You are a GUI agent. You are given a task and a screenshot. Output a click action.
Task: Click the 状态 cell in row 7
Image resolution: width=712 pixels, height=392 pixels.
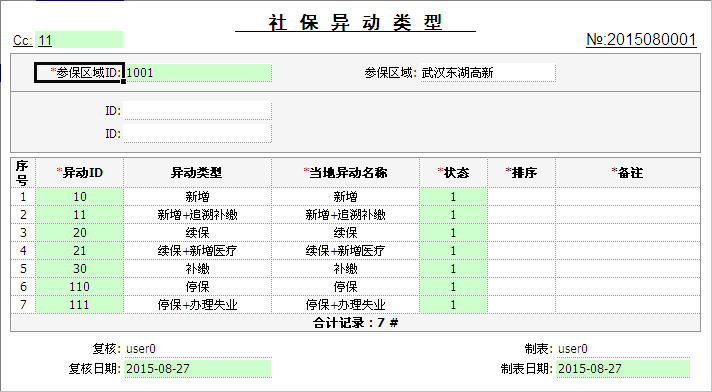pyautogui.click(x=453, y=305)
